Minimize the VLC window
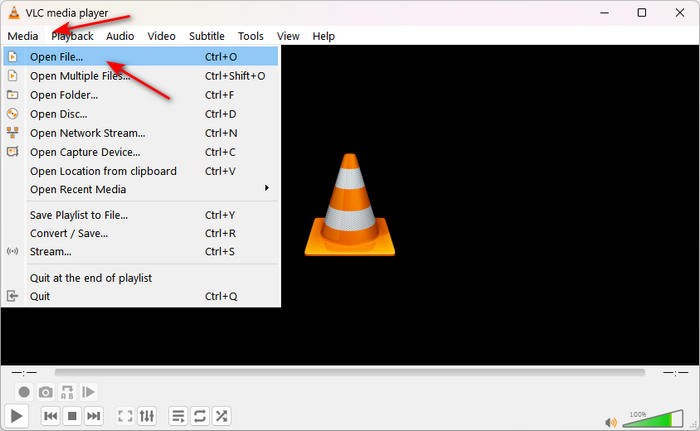 click(604, 13)
